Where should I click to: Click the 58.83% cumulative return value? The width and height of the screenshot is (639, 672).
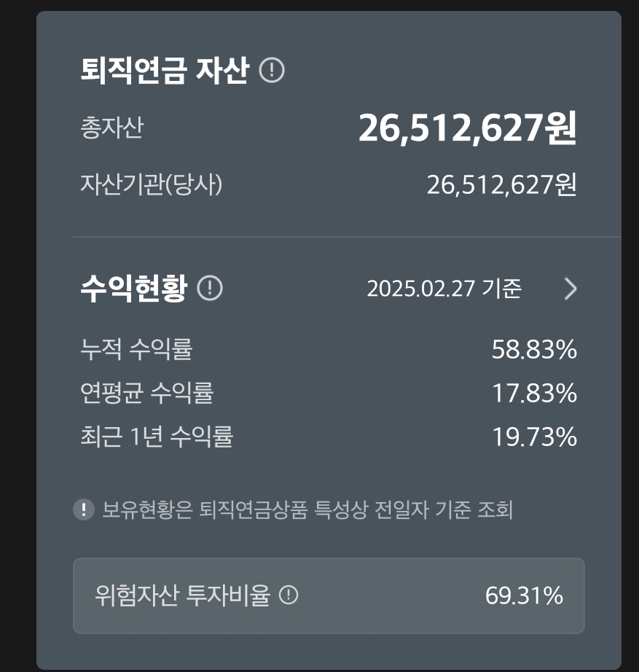coord(534,350)
